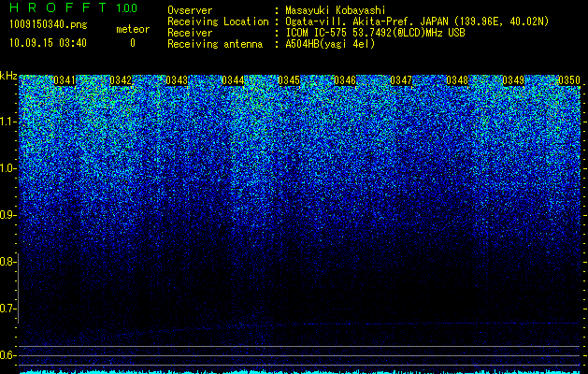588x374 pixels.
Task: Click the 0349 time marker
Action: point(513,80)
